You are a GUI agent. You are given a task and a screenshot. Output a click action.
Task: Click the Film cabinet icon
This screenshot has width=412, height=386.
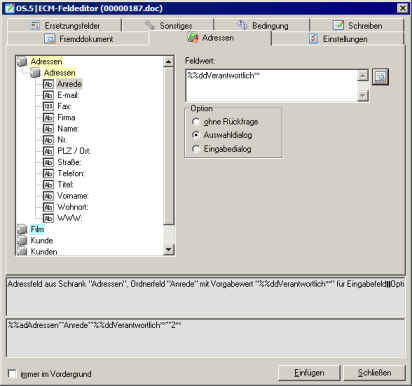[22, 229]
